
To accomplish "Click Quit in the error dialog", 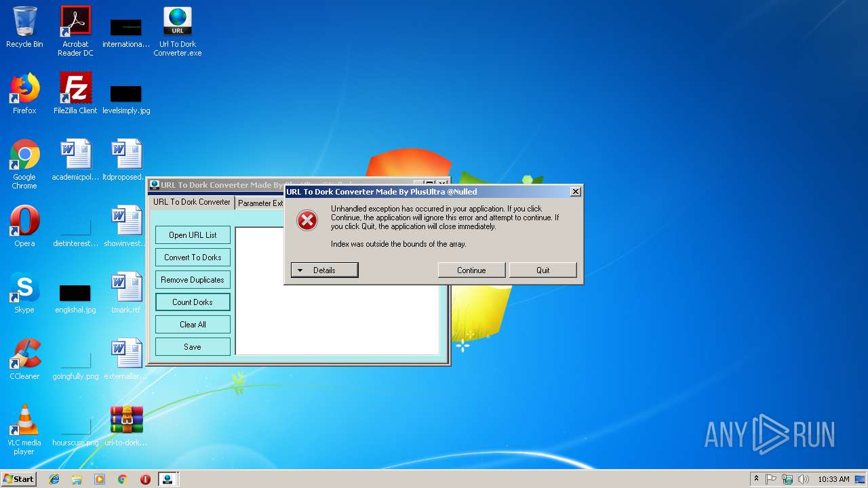I will tap(543, 270).
